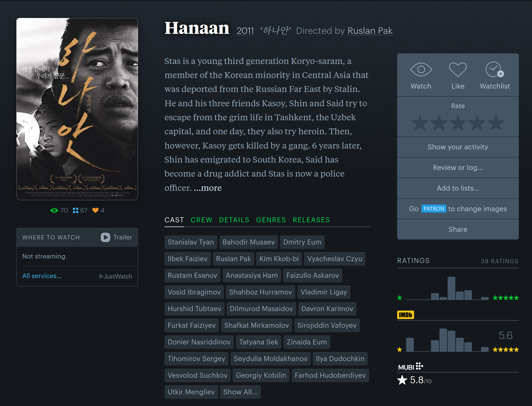Expand synopsis with the more link
532x406 pixels.
[x=208, y=188]
